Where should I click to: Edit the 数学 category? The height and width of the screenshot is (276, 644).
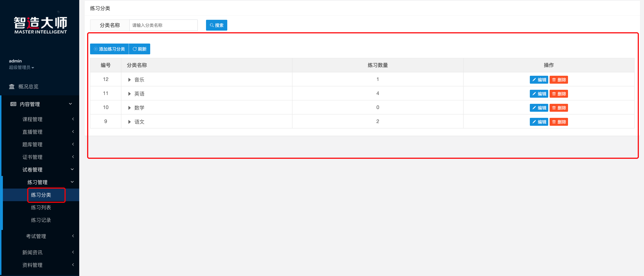[x=539, y=108]
